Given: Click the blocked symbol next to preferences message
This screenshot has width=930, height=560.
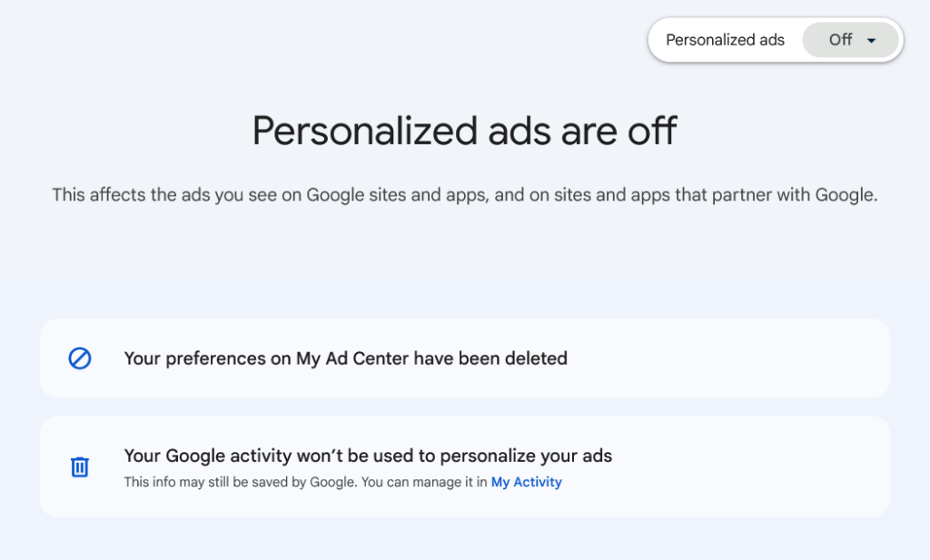Looking at the screenshot, I should pos(79,359).
